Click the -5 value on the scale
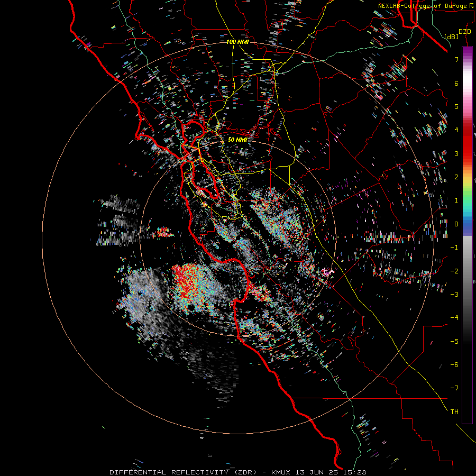This screenshot has height=476, width=476. coord(454,342)
